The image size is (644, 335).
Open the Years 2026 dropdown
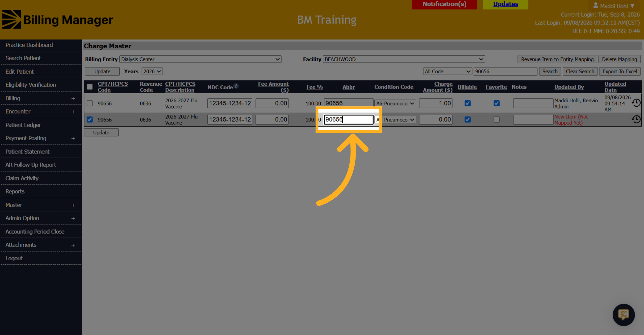point(152,71)
